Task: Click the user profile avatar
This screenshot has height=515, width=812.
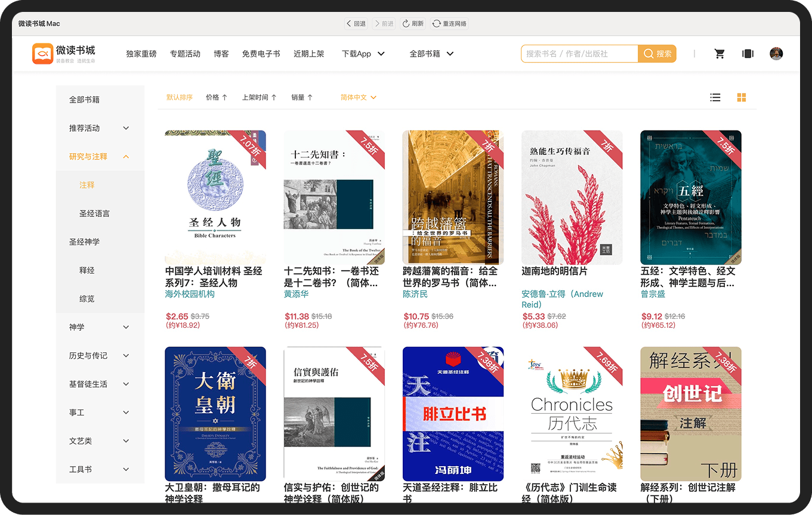Action: 776,54
